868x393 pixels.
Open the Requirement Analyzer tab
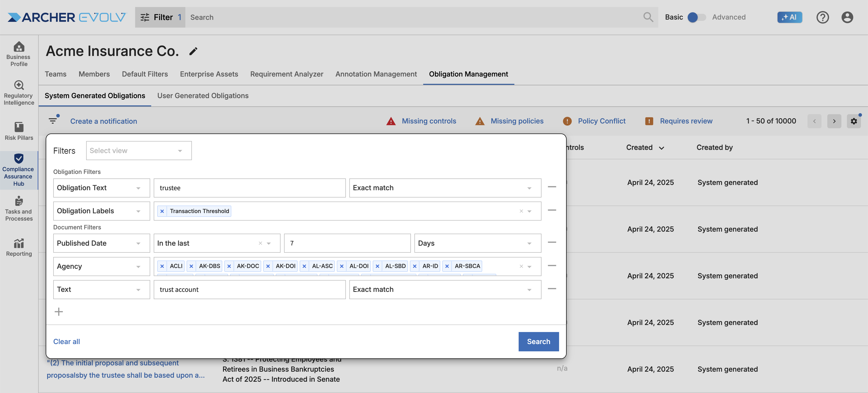click(x=286, y=74)
